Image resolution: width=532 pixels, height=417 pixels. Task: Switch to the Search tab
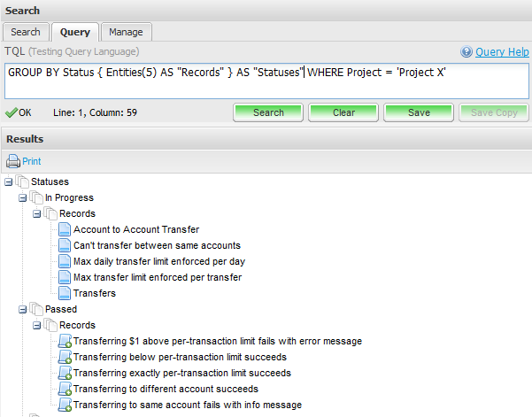pos(26,32)
